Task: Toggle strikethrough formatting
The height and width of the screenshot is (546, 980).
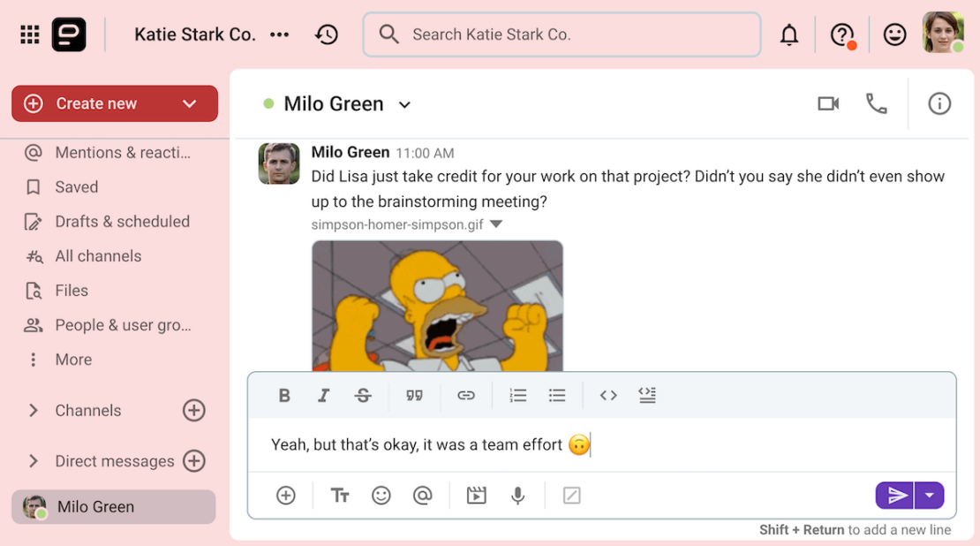Action: (x=363, y=396)
